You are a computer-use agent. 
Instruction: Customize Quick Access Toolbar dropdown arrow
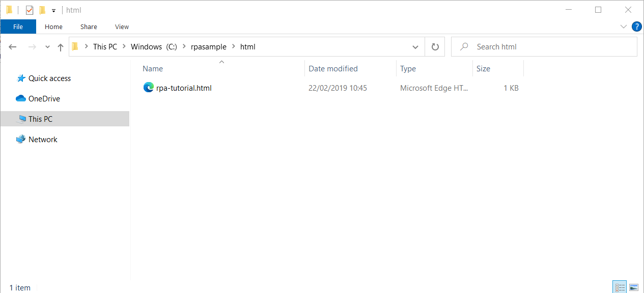click(53, 11)
